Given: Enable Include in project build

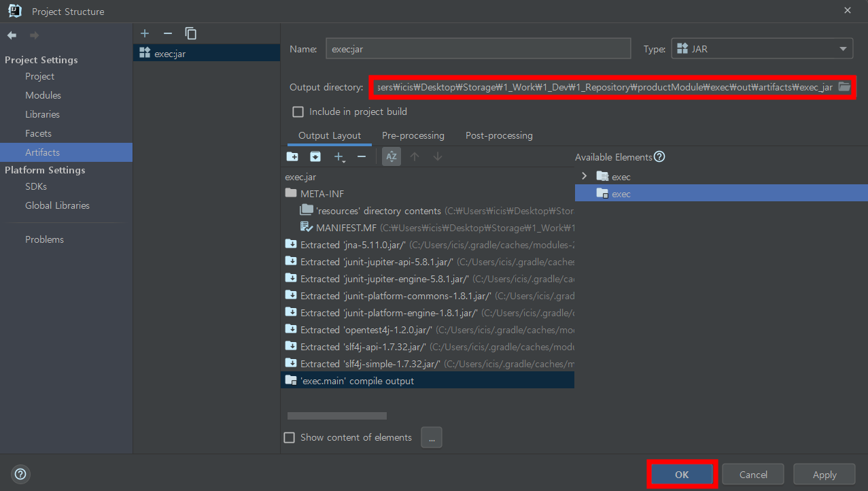Looking at the screenshot, I should point(297,112).
